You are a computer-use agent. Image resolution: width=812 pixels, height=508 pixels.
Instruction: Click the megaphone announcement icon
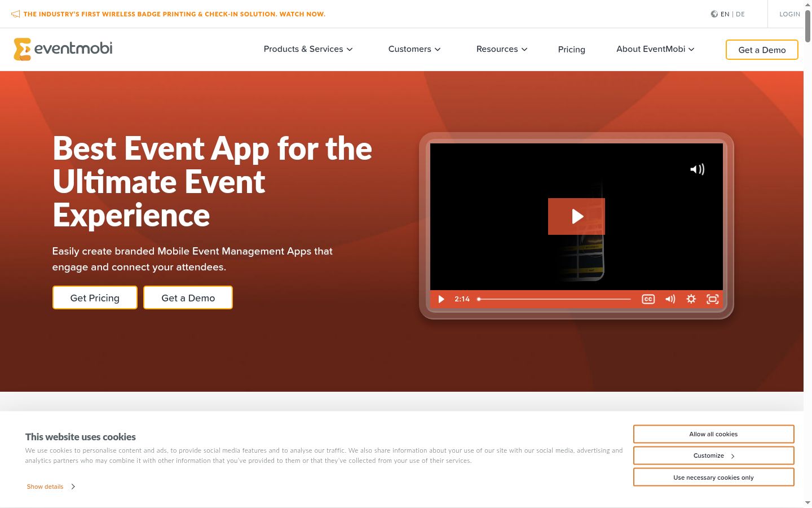pyautogui.click(x=15, y=14)
